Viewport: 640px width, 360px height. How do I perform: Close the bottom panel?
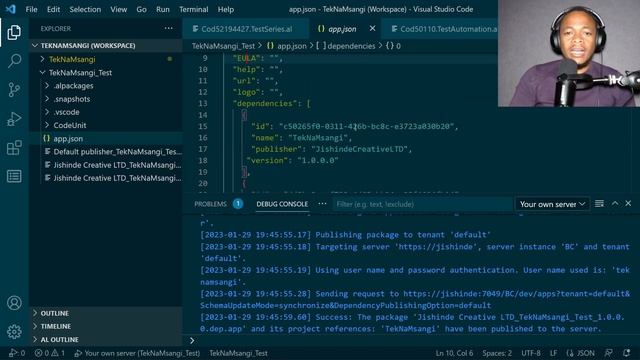point(628,203)
